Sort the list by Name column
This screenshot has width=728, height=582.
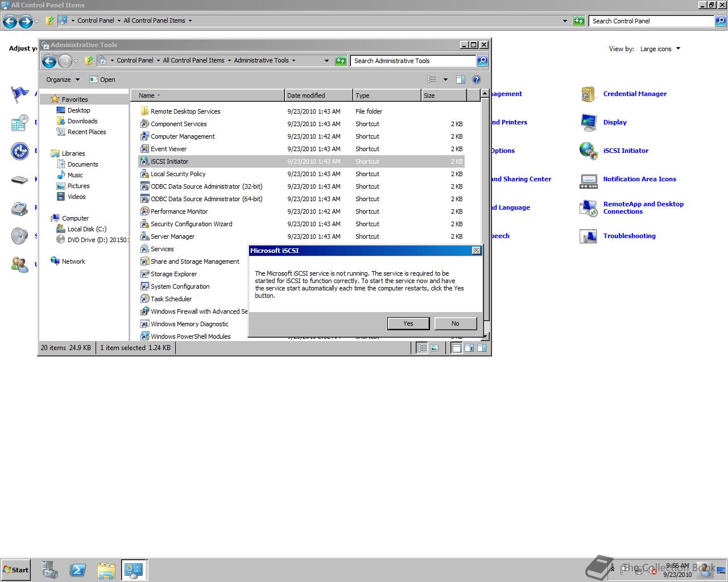(x=208, y=95)
